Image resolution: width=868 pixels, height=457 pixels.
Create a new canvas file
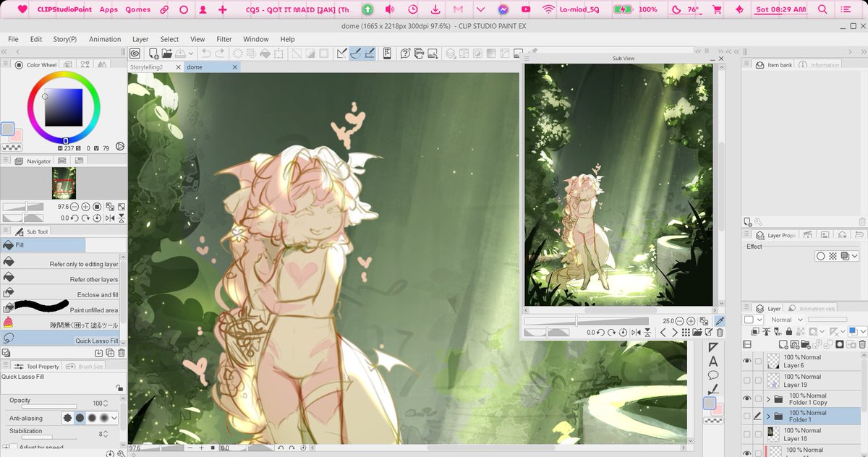tap(153, 54)
